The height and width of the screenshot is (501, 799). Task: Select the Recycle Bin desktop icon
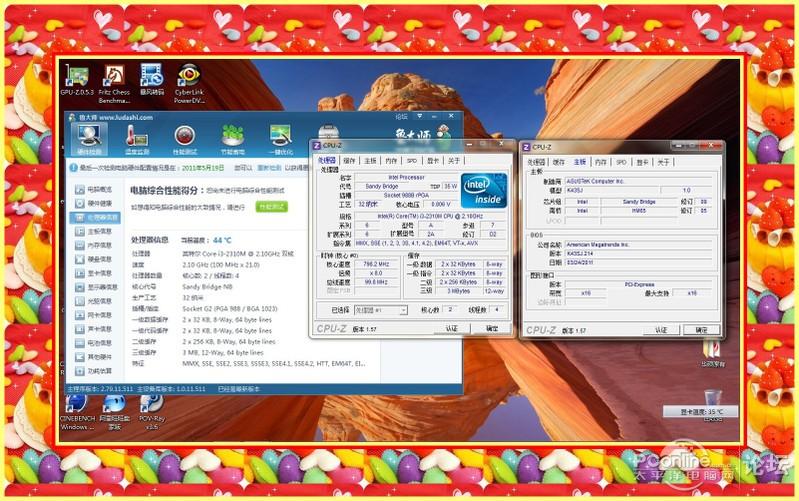[713, 405]
